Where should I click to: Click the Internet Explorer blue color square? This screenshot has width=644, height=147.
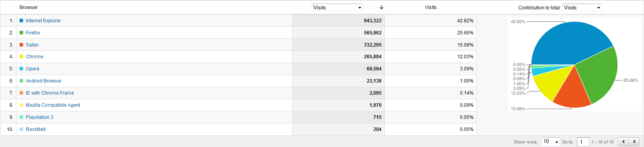point(22,21)
